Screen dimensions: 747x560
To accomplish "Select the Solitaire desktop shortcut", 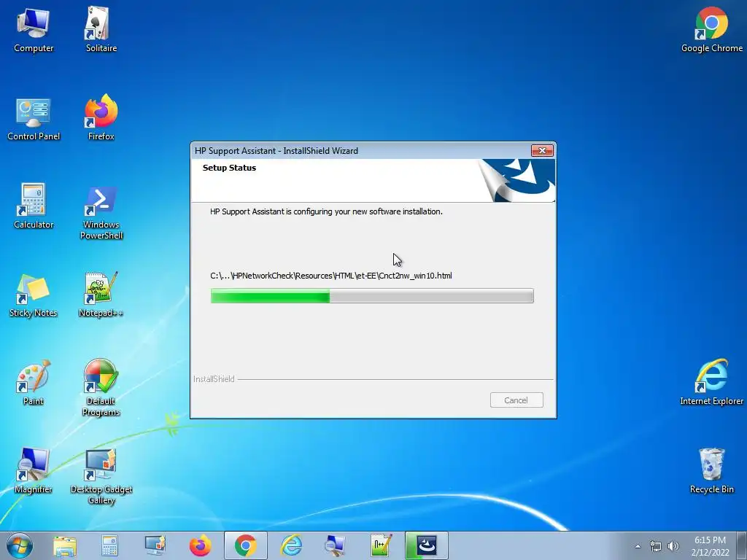I will coord(101,30).
